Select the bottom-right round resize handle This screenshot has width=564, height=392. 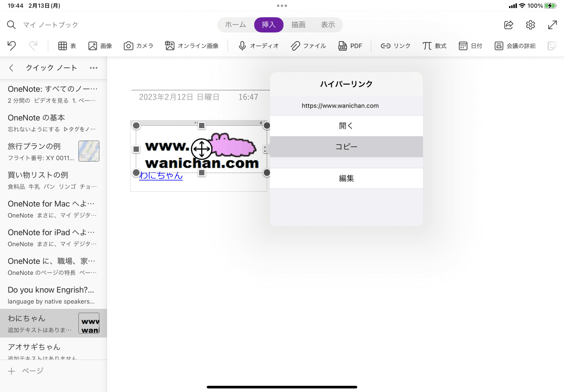coord(267,173)
